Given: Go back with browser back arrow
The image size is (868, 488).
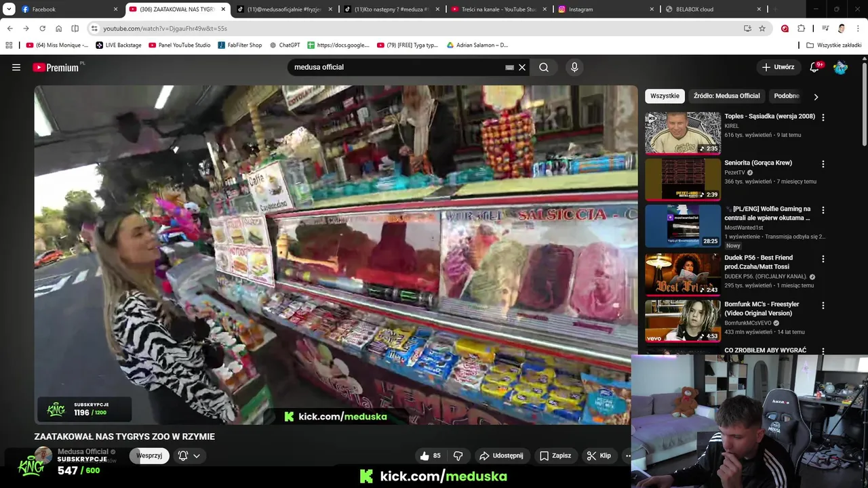Looking at the screenshot, I should tap(9, 28).
